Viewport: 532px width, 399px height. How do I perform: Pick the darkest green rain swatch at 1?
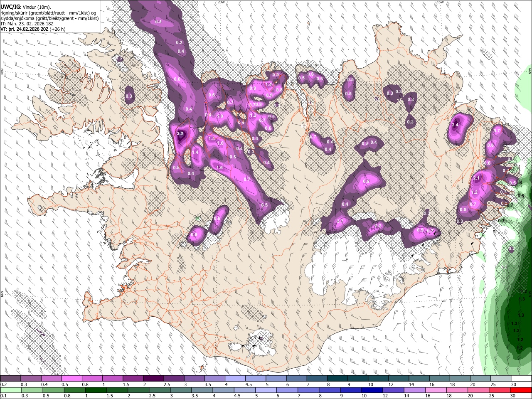96,390
